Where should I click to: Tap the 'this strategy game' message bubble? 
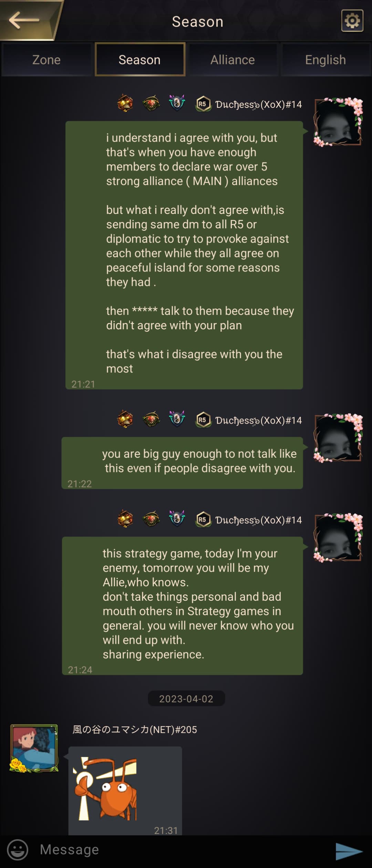point(183,606)
